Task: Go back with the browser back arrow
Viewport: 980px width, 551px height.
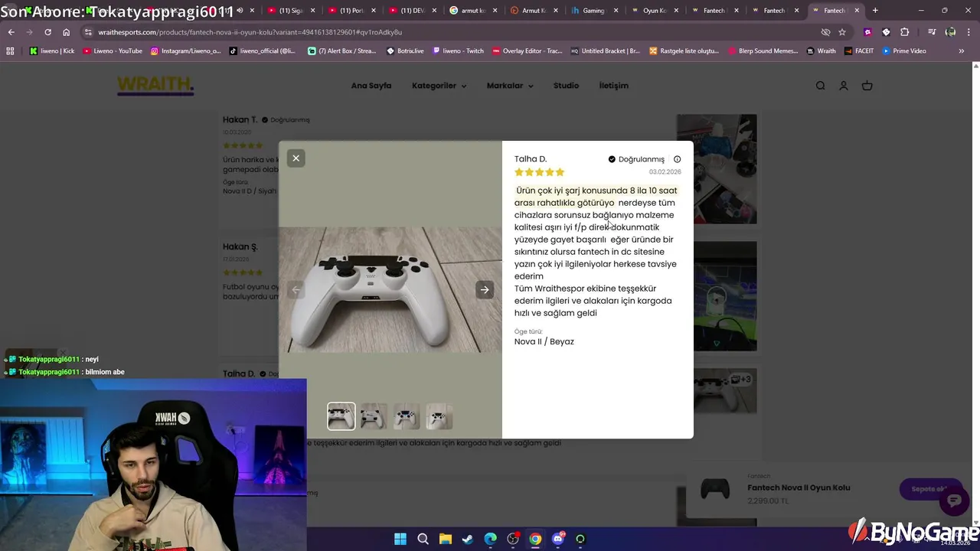Action: (x=11, y=32)
